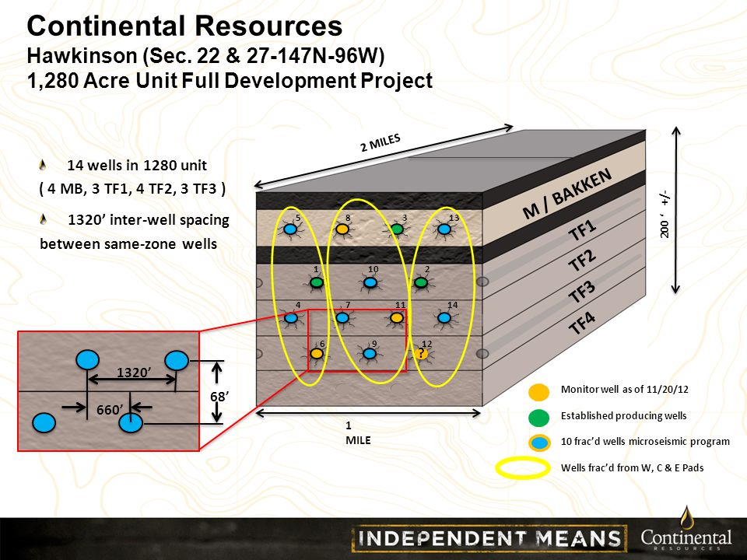Click blue well marker number 5
Viewport: 747px width, 560px height.
[290, 229]
